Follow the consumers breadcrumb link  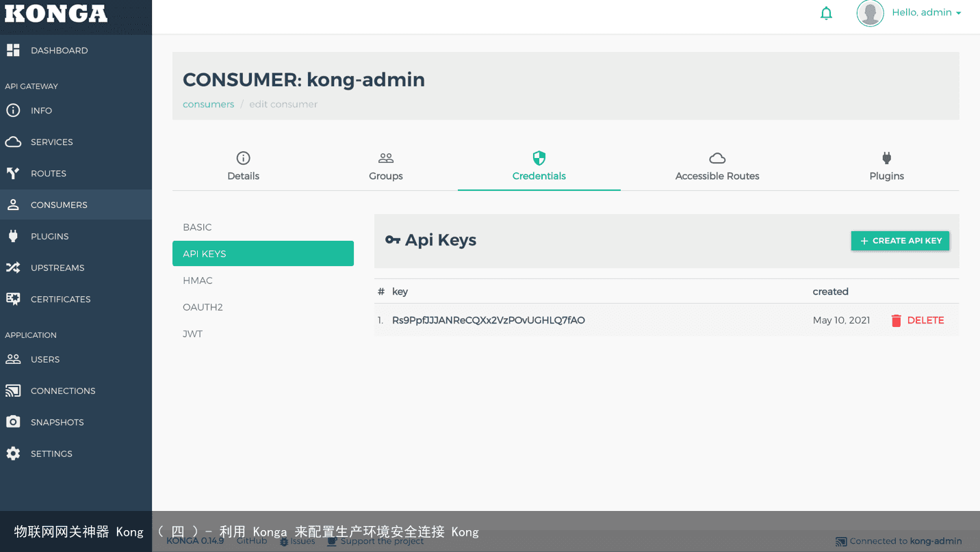click(208, 104)
